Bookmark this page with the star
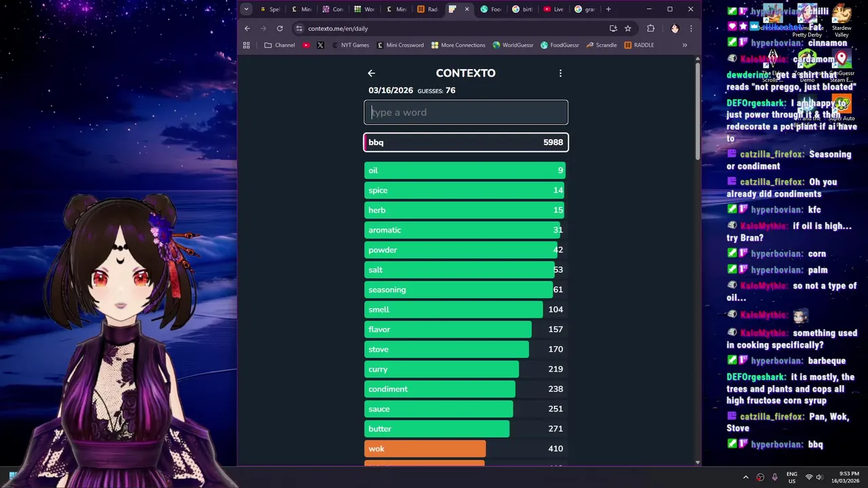The image size is (868, 488). [x=628, y=28]
